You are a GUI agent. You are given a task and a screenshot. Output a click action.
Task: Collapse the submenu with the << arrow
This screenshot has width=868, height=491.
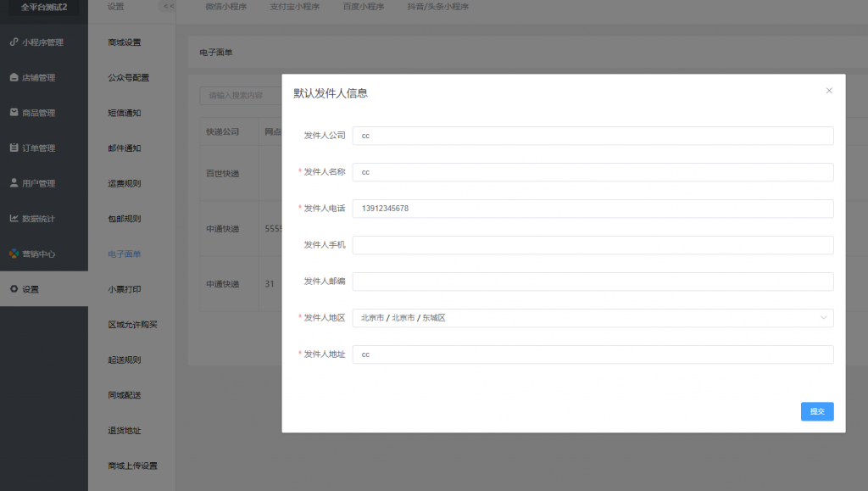[x=169, y=7]
